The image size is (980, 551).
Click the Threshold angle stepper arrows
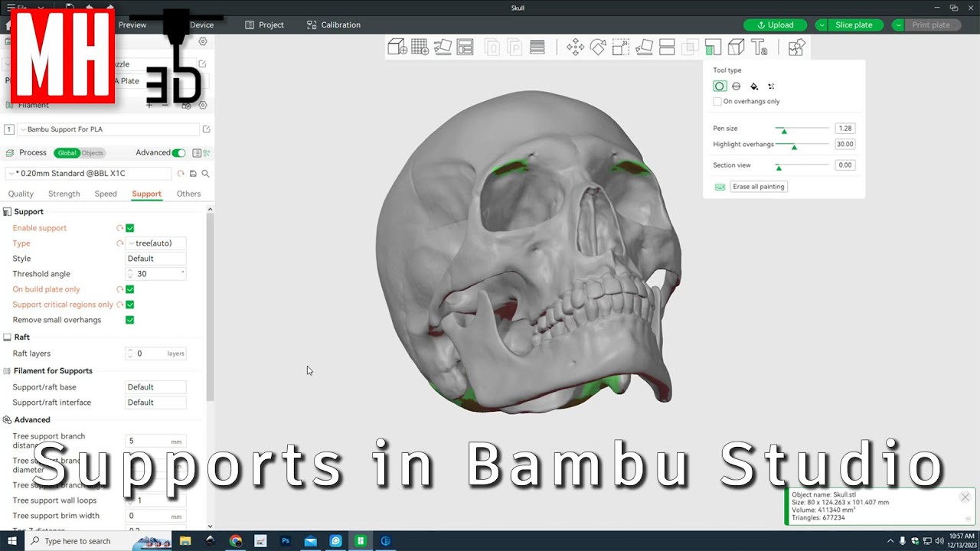click(x=130, y=274)
